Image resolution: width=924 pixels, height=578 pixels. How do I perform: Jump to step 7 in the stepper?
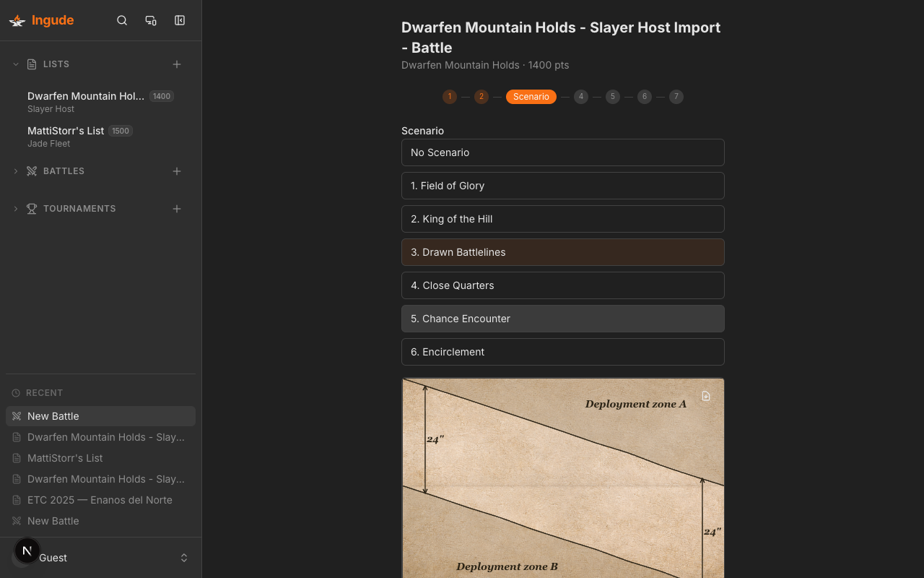[676, 97]
